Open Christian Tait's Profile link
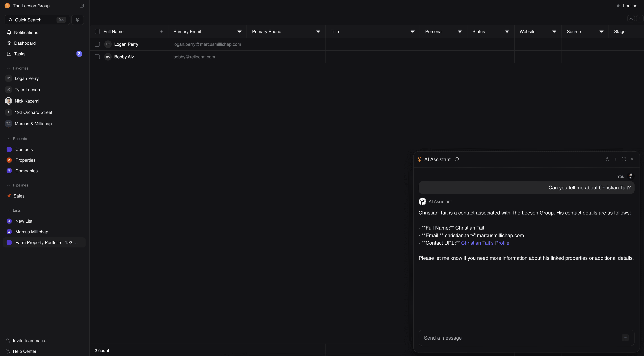Image resolution: width=644 pixels, height=356 pixels. point(485,243)
